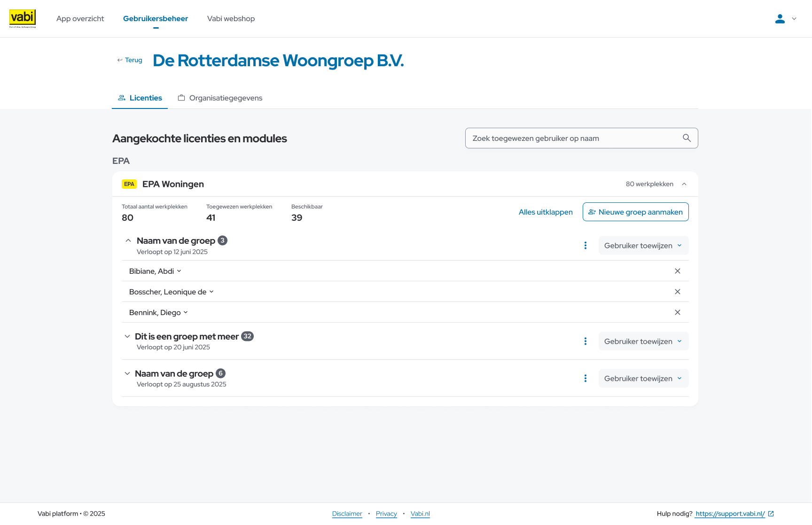Go to Vabi webshop menu item
This screenshot has width=812, height=525.
click(x=231, y=19)
